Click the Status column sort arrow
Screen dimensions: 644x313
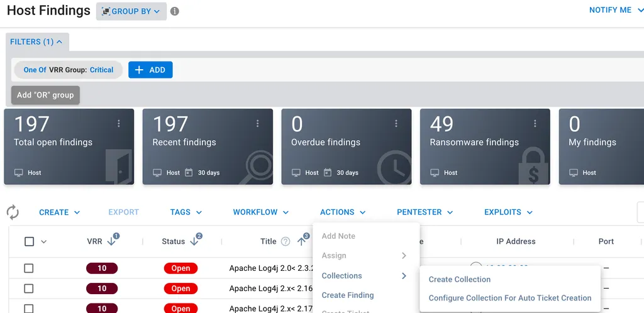click(194, 241)
